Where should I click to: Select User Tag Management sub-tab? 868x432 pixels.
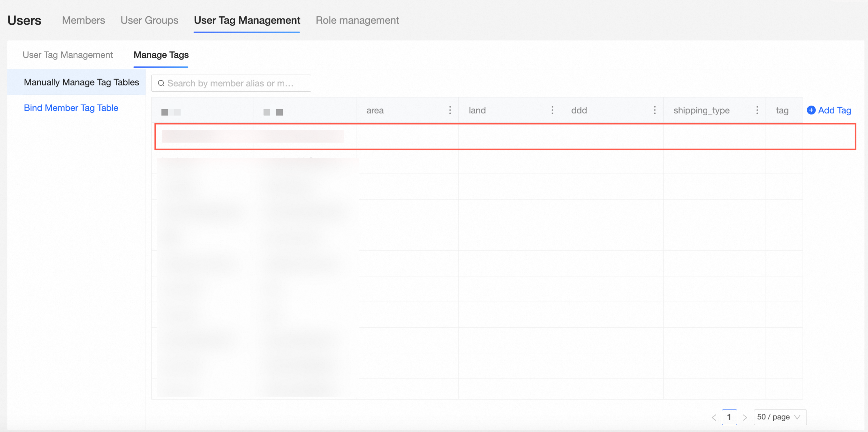(68, 55)
